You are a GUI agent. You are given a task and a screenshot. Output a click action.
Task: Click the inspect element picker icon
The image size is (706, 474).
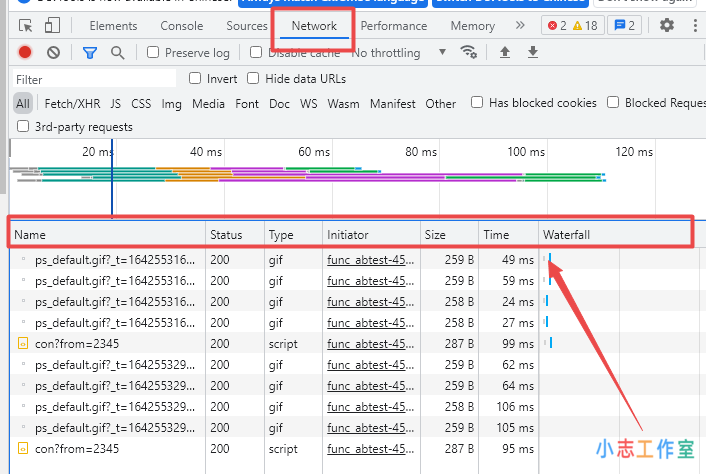point(26,26)
